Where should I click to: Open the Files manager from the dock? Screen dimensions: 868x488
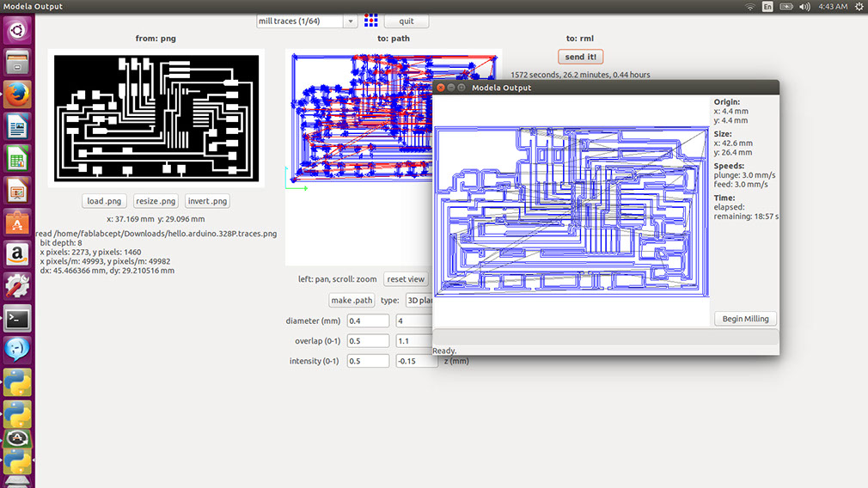pyautogui.click(x=17, y=62)
